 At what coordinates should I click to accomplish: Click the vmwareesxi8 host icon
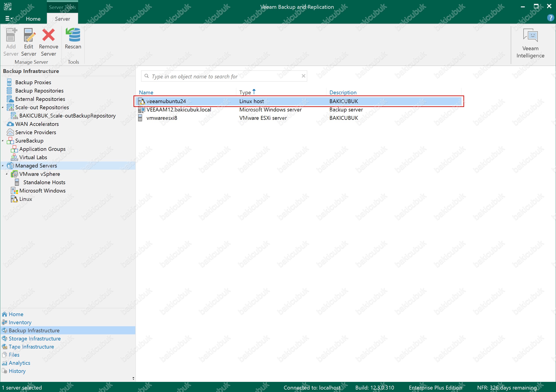coord(140,118)
